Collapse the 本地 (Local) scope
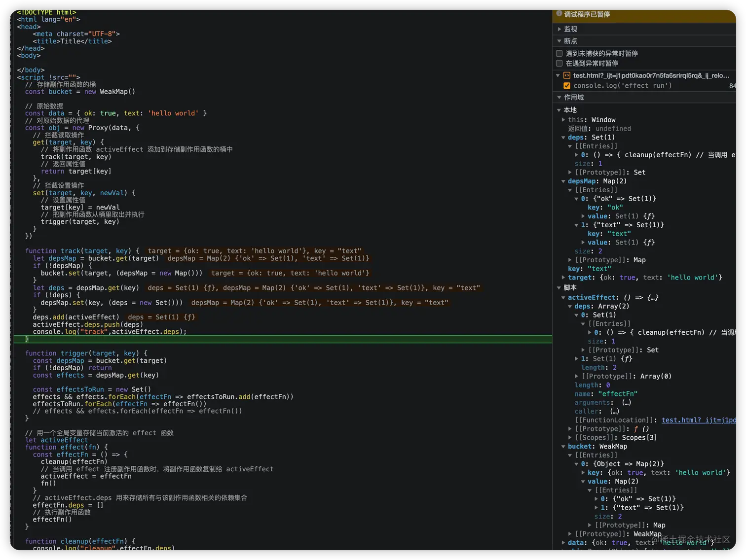The height and width of the screenshot is (560, 746). click(559, 110)
